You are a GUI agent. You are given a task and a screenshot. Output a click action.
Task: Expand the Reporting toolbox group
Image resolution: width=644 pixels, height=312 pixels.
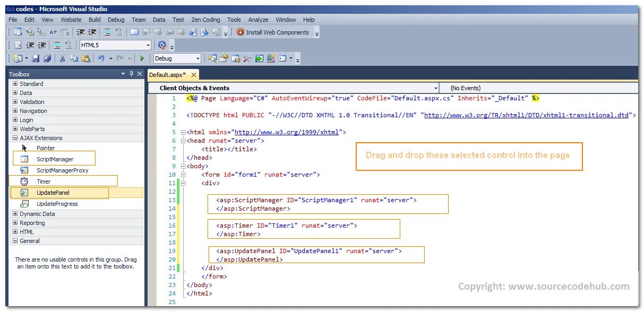pos(15,223)
